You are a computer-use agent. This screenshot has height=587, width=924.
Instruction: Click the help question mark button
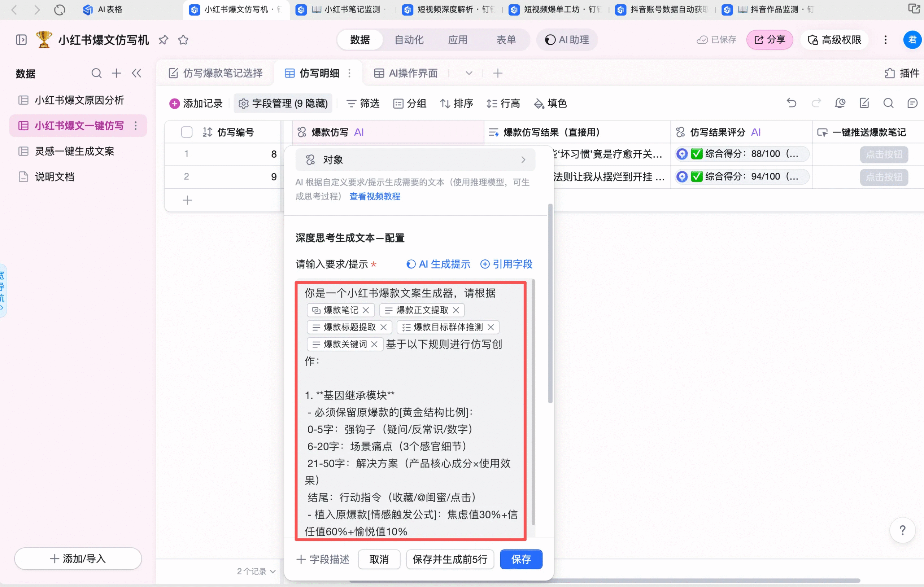coord(902,531)
